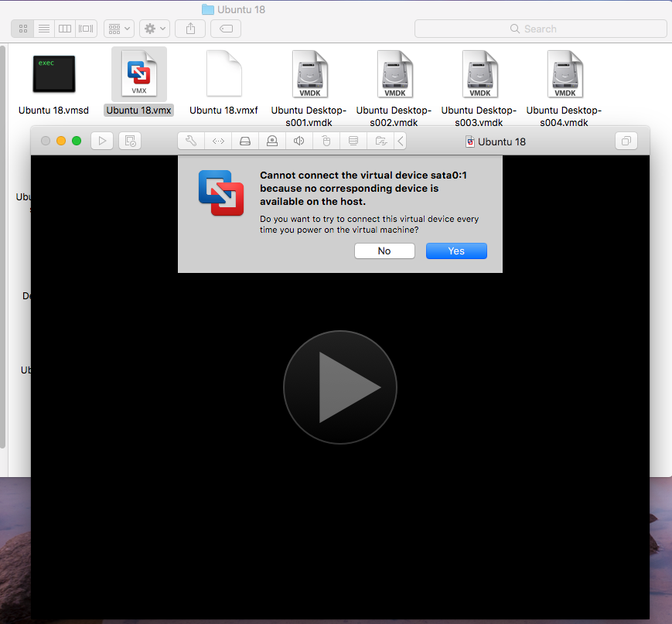This screenshot has height=624, width=672.
Task: Click the Ubuntu 18 folder title in Finder
Action: point(234,9)
